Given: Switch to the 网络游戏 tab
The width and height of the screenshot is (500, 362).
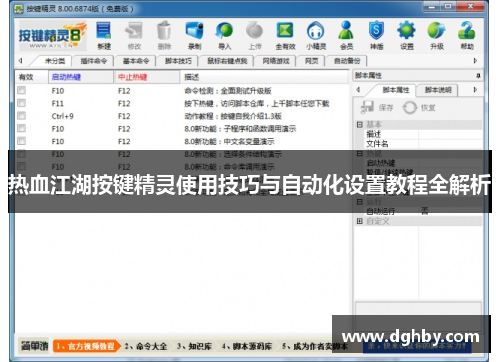Looking at the screenshot, I should coord(276,61).
